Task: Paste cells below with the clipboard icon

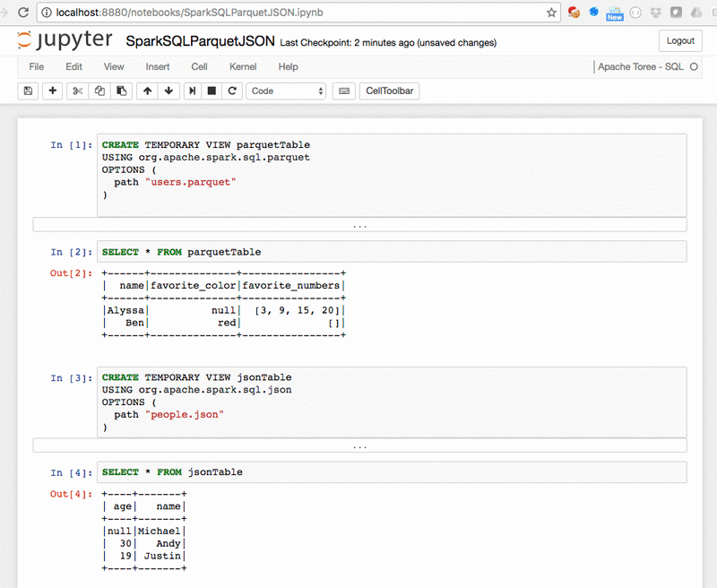Action: [121, 91]
